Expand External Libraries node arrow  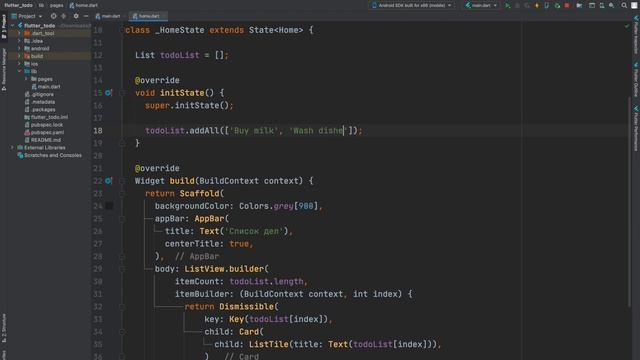[13, 148]
